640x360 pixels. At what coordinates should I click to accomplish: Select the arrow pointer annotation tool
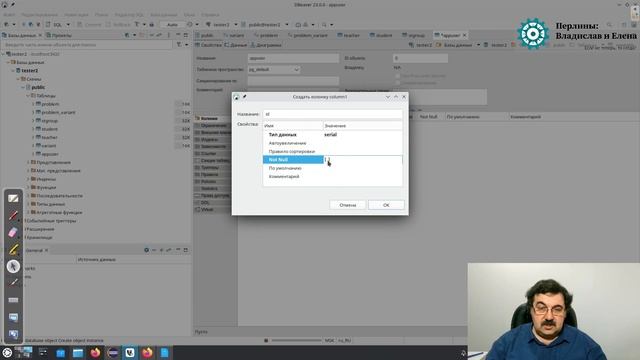coord(13,266)
